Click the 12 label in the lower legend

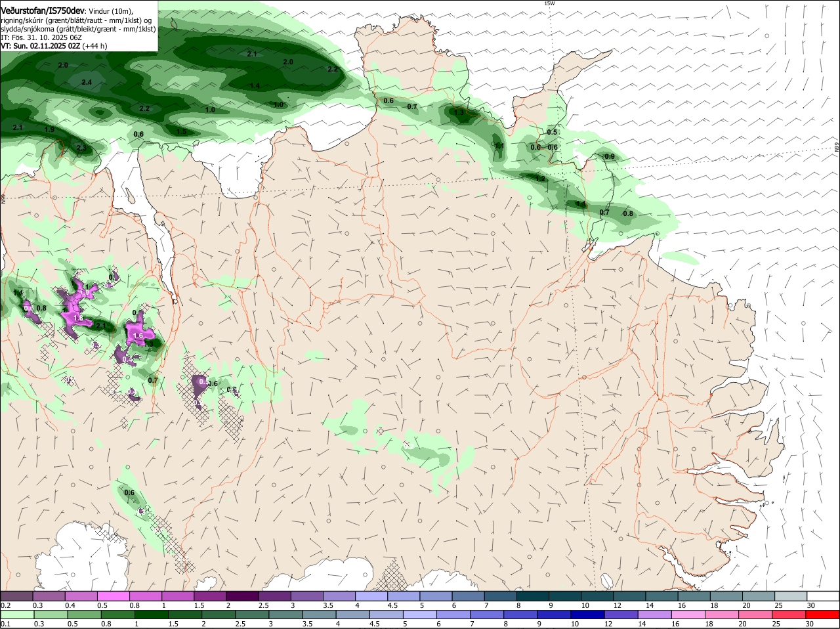(608, 624)
